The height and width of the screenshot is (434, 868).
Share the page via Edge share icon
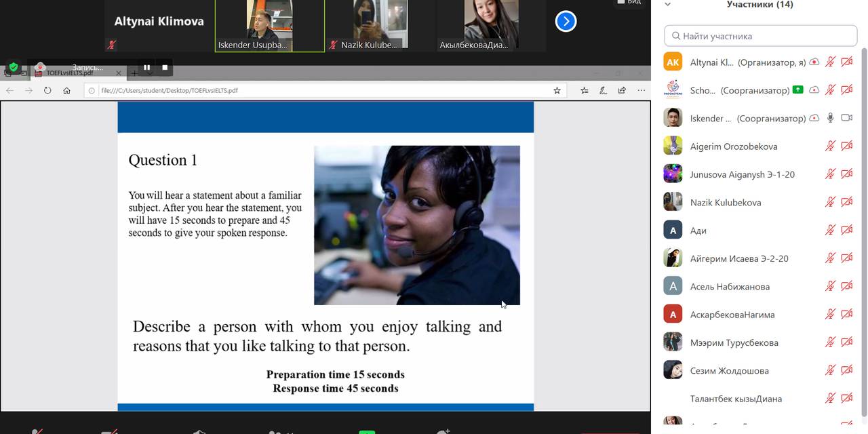pos(622,90)
